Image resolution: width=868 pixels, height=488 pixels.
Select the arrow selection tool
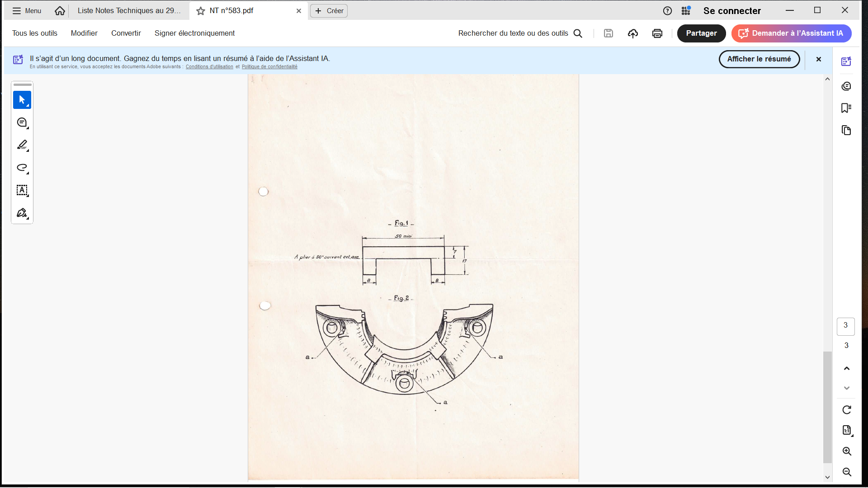tap(22, 100)
